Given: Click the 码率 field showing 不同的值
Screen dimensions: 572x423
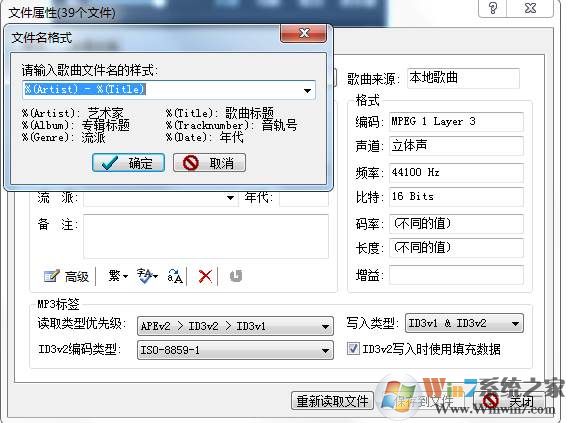Looking at the screenshot, I should 456,224.
